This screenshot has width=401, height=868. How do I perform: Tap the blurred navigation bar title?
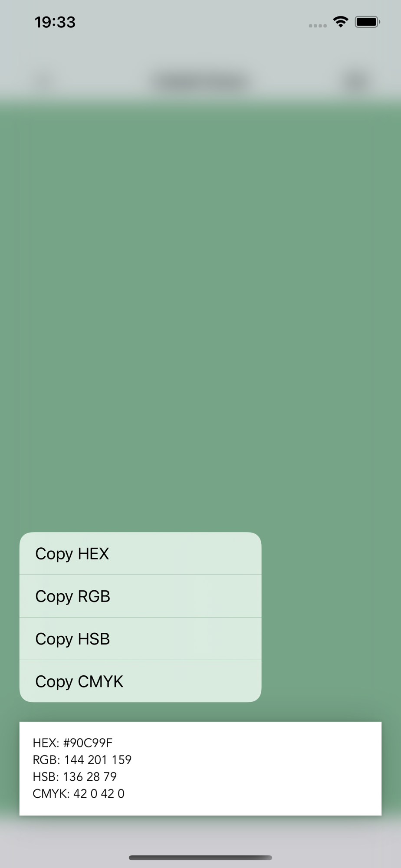(200, 81)
